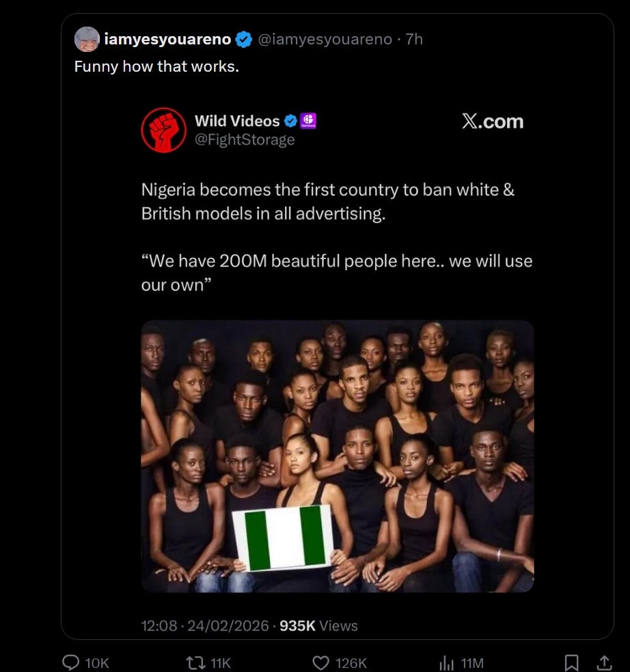Screen dimensions: 630x672
Task: Open the 7h timestamp link
Action: tap(414, 40)
